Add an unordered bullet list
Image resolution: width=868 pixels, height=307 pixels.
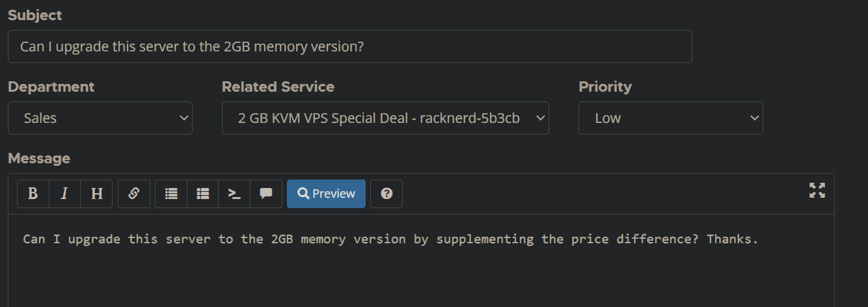click(x=171, y=194)
